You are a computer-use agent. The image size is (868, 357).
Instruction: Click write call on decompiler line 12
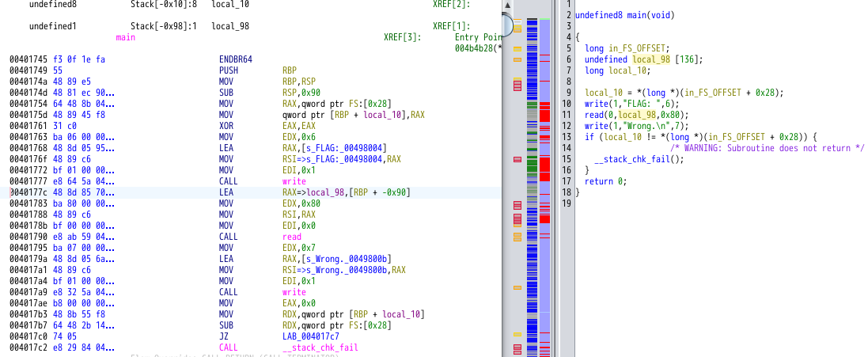pos(596,126)
